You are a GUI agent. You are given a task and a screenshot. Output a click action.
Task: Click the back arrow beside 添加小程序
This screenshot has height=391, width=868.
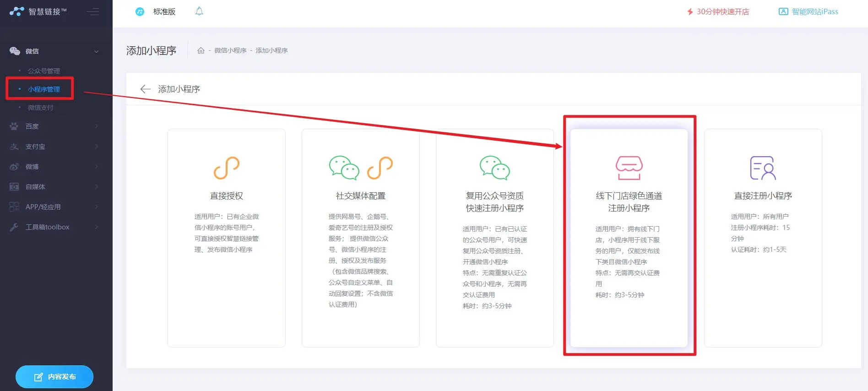pyautogui.click(x=145, y=89)
